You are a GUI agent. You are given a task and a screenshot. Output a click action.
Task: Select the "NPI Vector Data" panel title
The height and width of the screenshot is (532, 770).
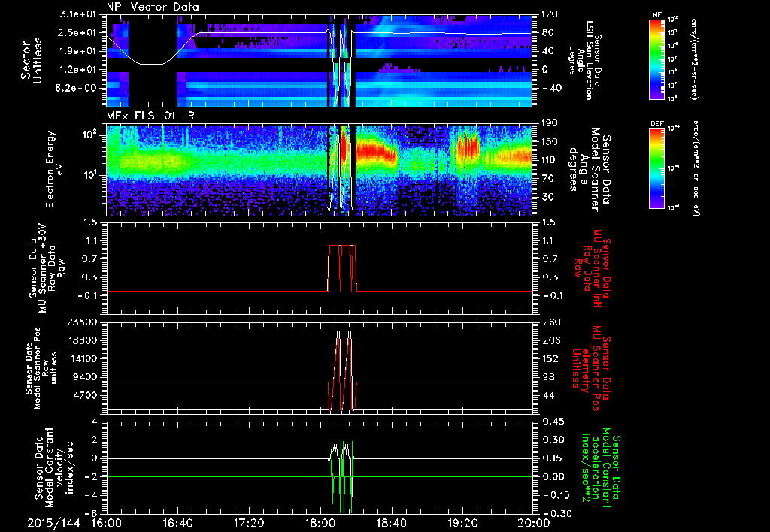[153, 7]
